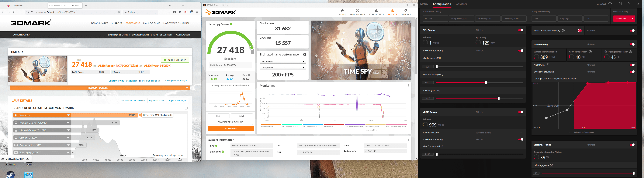Bookmark this page with star icon
Viewport: 644px width, 178px height.
coord(119,12)
